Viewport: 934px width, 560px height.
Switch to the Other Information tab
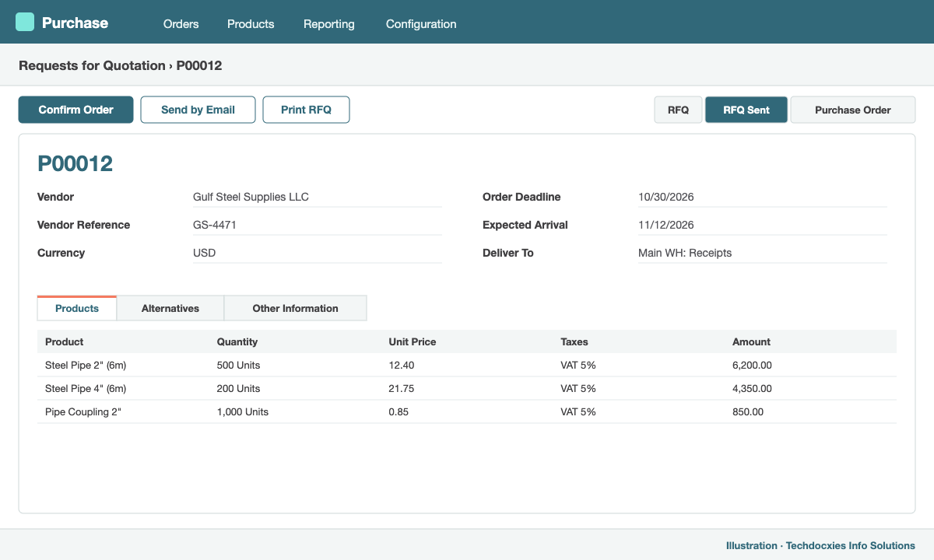(x=295, y=308)
